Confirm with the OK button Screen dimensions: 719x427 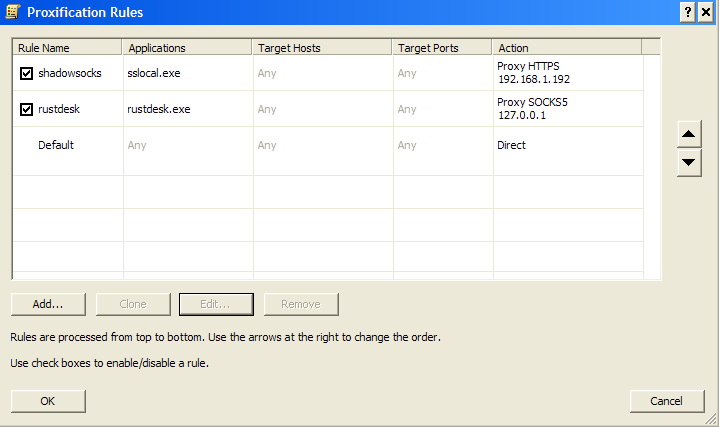48,401
